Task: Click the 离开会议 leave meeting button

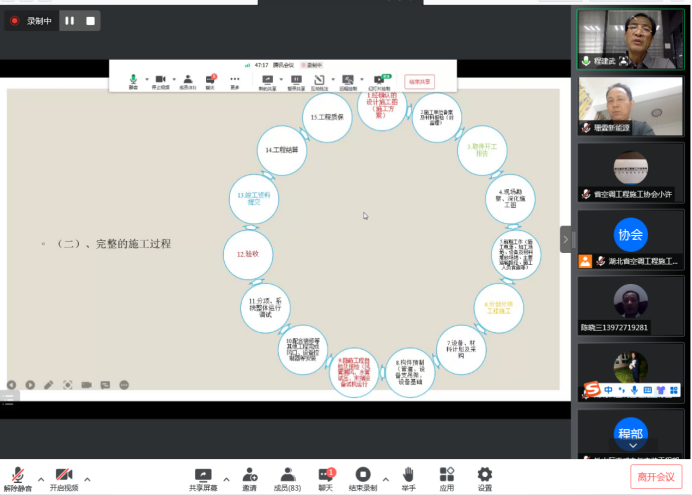Action: tap(656, 477)
